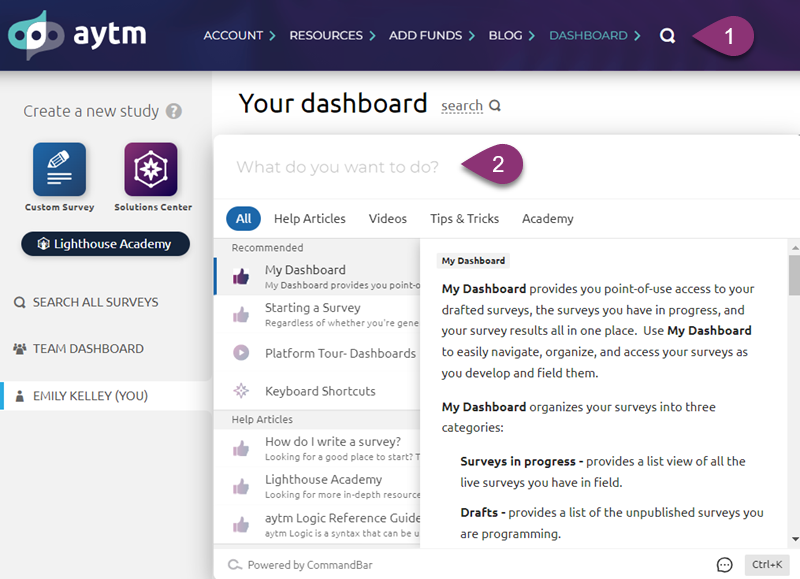Click the aytm logo in header
This screenshot has height=579, width=800.
pos(77,35)
